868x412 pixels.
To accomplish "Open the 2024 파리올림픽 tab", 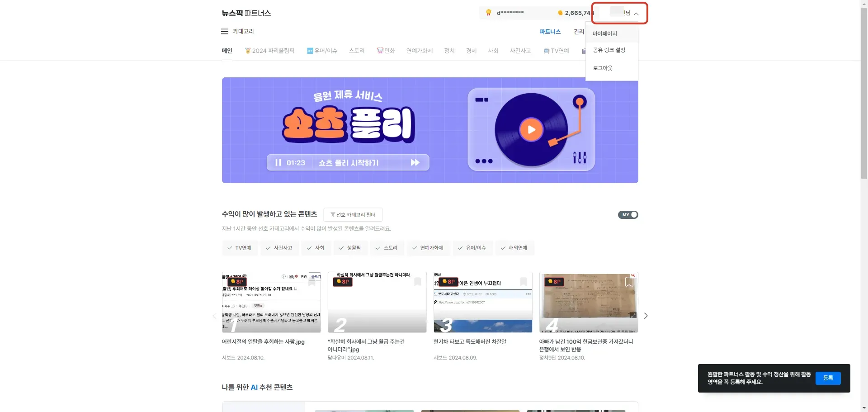I will pyautogui.click(x=269, y=51).
